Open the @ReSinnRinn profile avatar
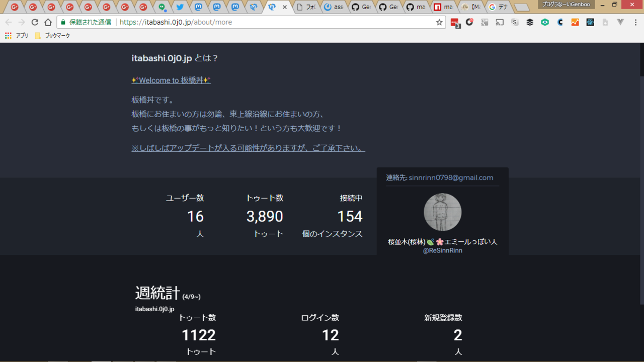 pos(442,212)
